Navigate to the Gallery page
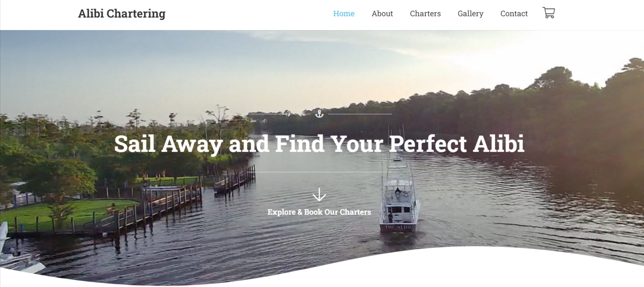The width and height of the screenshot is (644, 287). point(470,14)
